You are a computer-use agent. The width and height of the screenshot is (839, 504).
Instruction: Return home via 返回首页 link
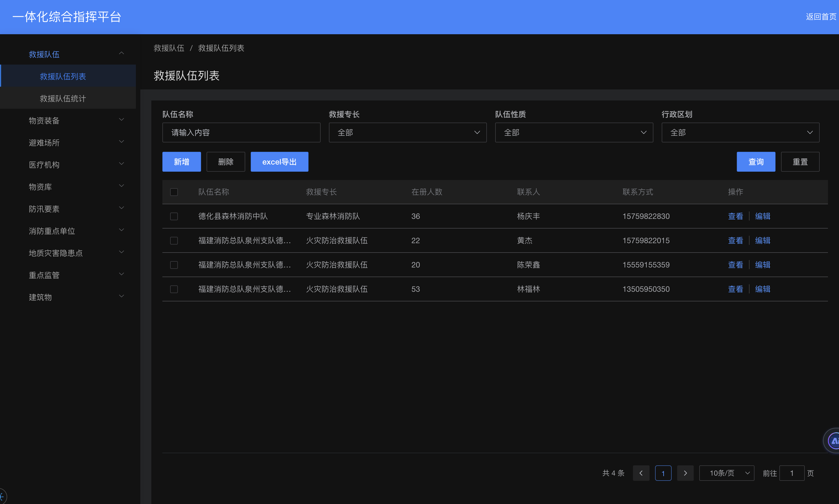[x=821, y=17]
